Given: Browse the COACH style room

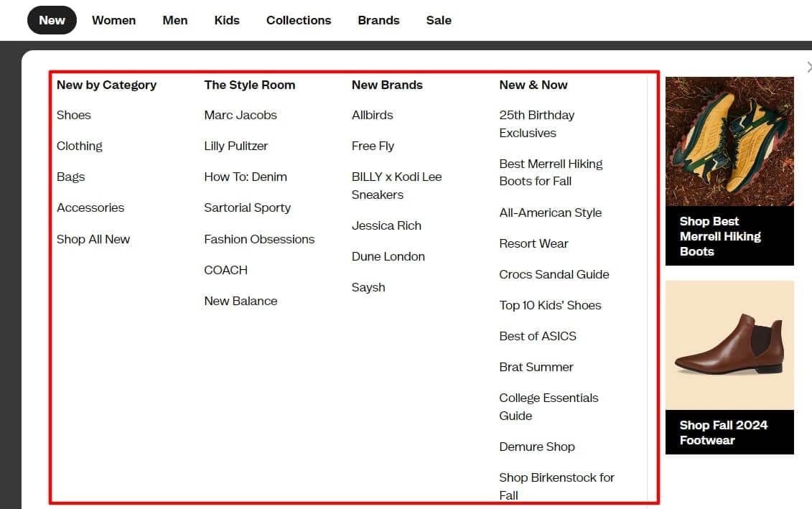Looking at the screenshot, I should (x=225, y=270).
